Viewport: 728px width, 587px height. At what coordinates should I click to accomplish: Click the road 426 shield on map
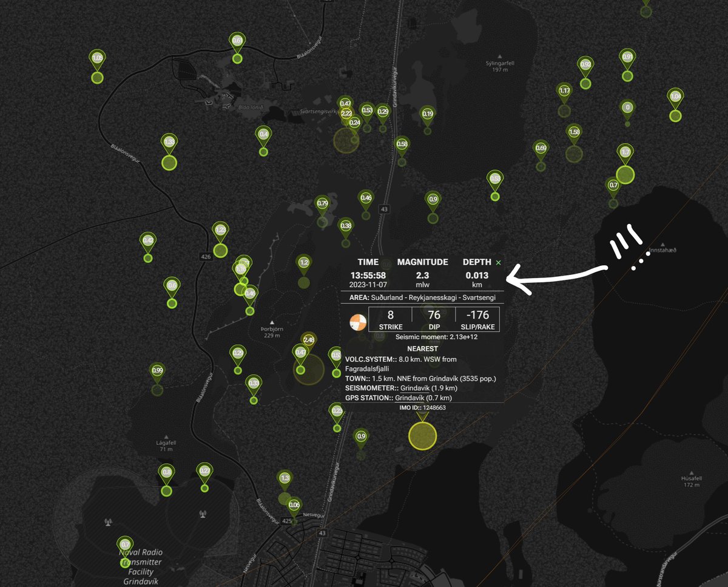coord(206,257)
